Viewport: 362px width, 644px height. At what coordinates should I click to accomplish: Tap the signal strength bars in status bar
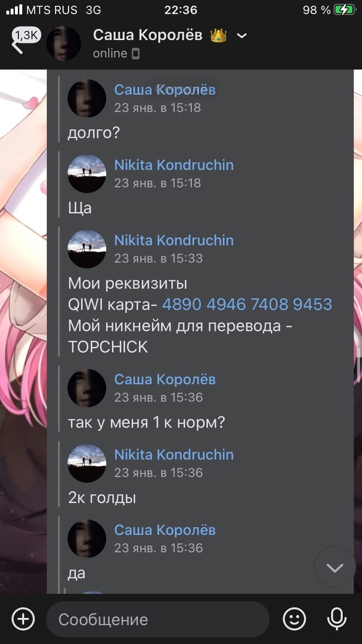14,10
